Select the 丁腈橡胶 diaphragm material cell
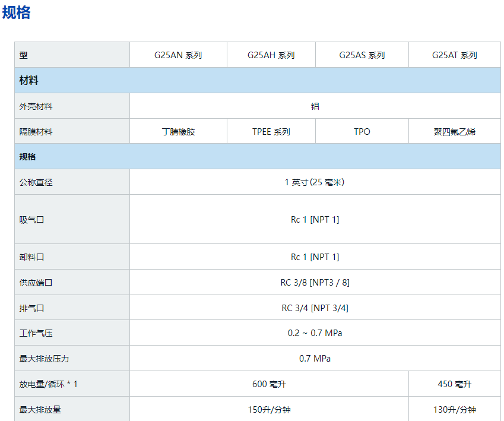Image resolution: width=504 pixels, height=421 pixels. [178, 132]
